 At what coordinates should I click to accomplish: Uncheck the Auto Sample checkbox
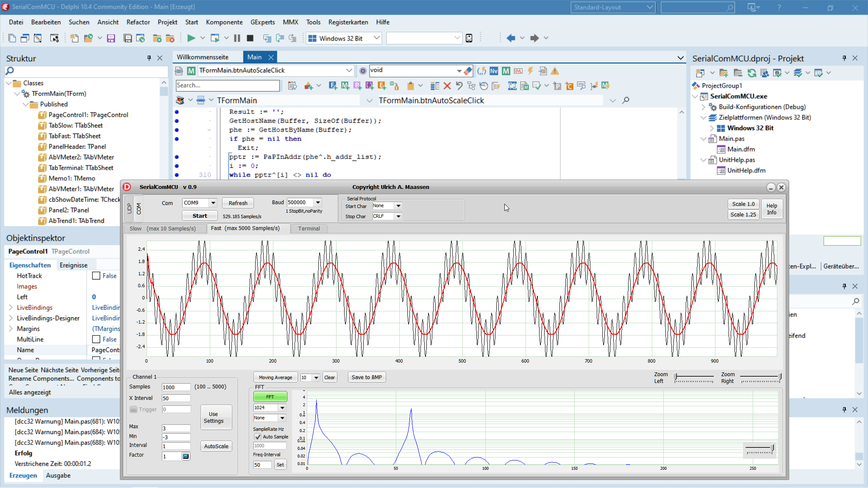click(258, 437)
